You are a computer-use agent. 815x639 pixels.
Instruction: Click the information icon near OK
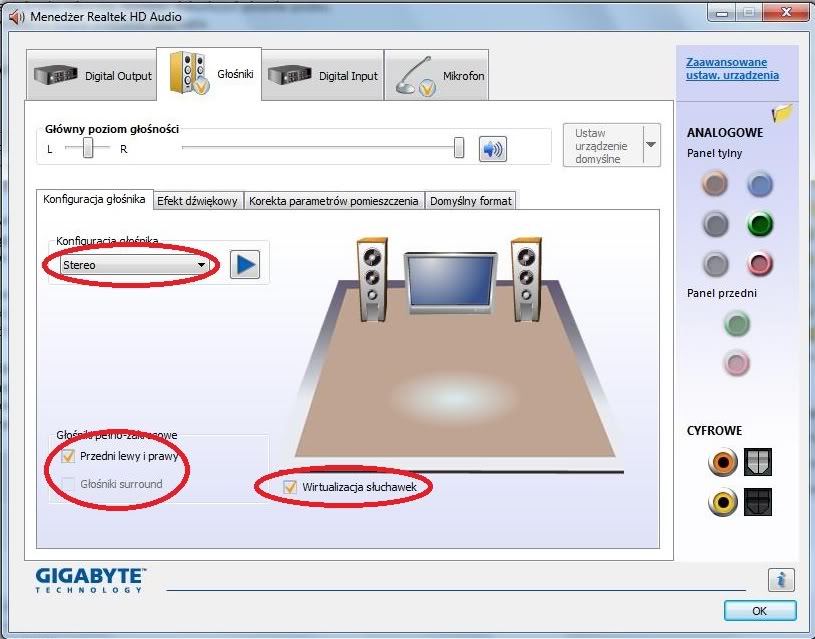[x=781, y=579]
